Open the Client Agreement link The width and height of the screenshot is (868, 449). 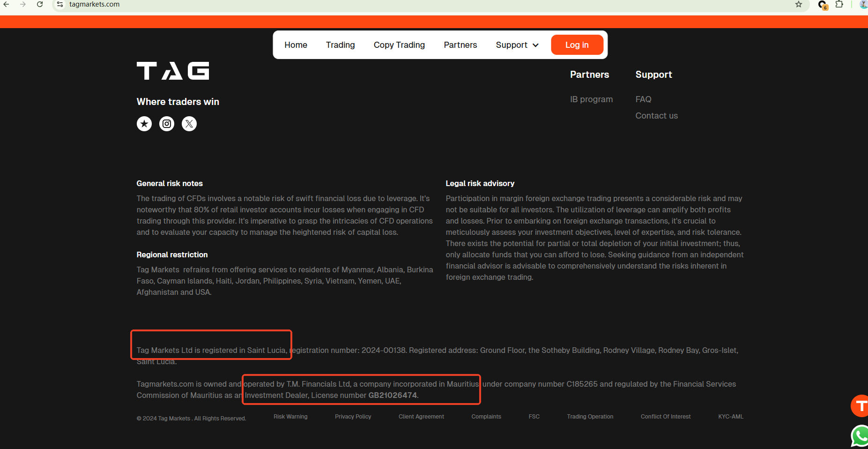[x=422, y=417]
